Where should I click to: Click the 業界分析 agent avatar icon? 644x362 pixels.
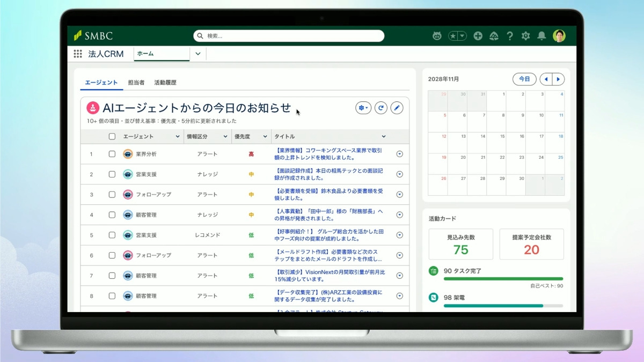tap(128, 154)
